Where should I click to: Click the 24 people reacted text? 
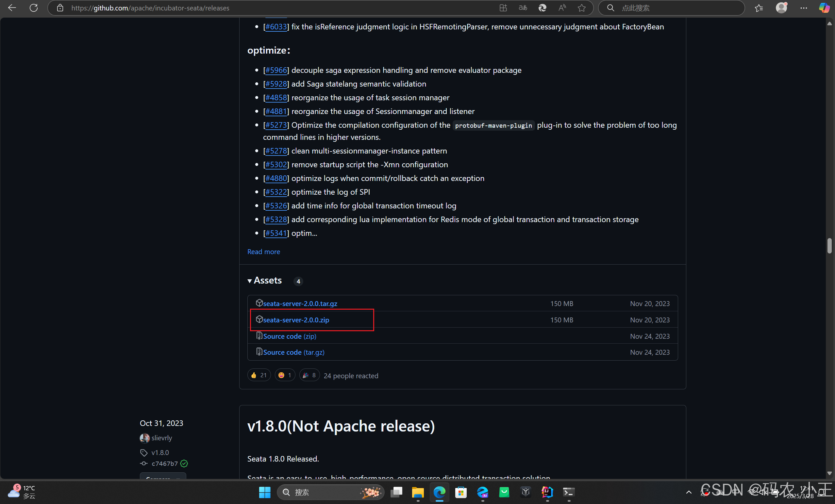point(351,376)
